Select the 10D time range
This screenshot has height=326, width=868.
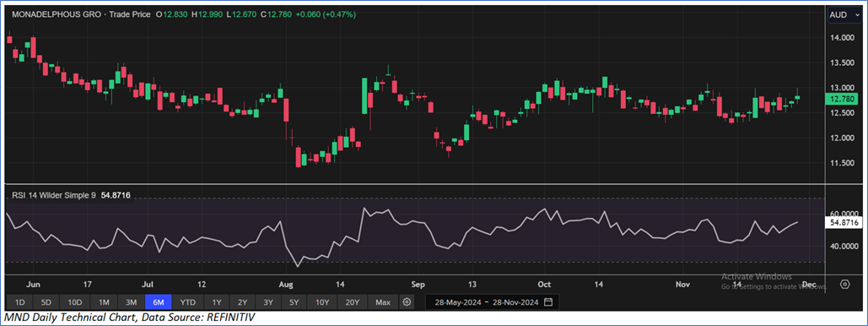click(75, 302)
